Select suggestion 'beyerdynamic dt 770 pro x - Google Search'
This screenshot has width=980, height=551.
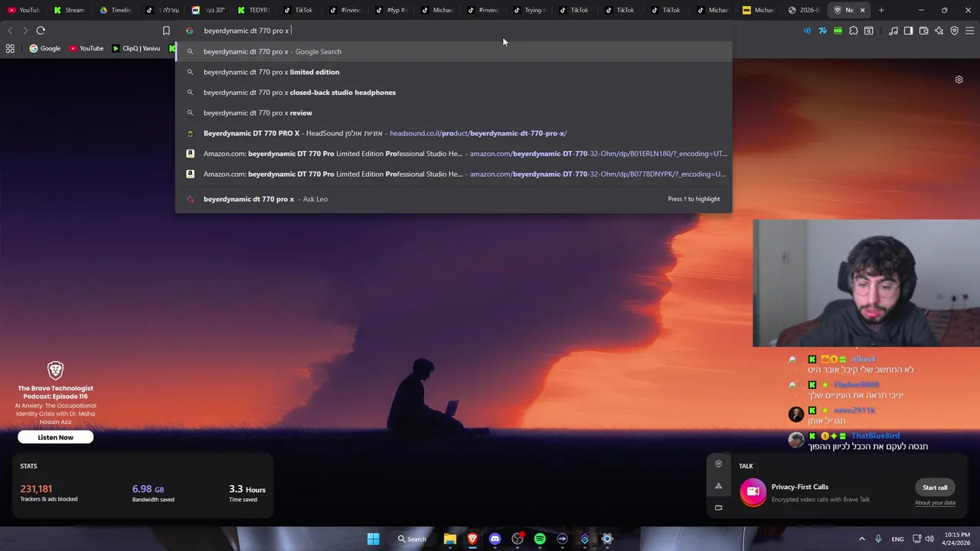pos(453,51)
